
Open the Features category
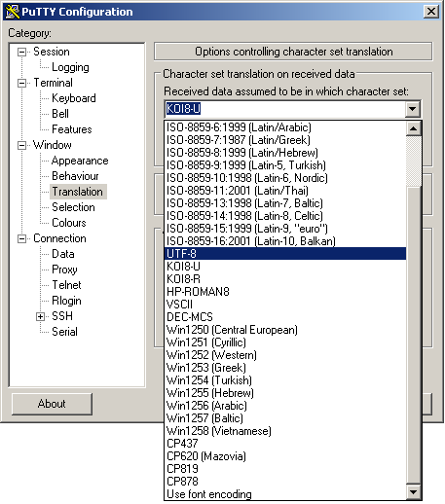72,129
